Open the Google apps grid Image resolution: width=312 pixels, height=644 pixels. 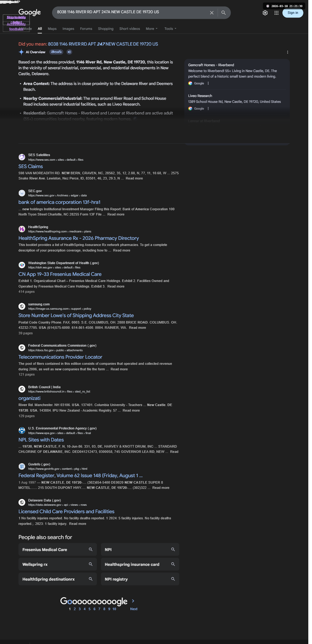click(x=277, y=13)
